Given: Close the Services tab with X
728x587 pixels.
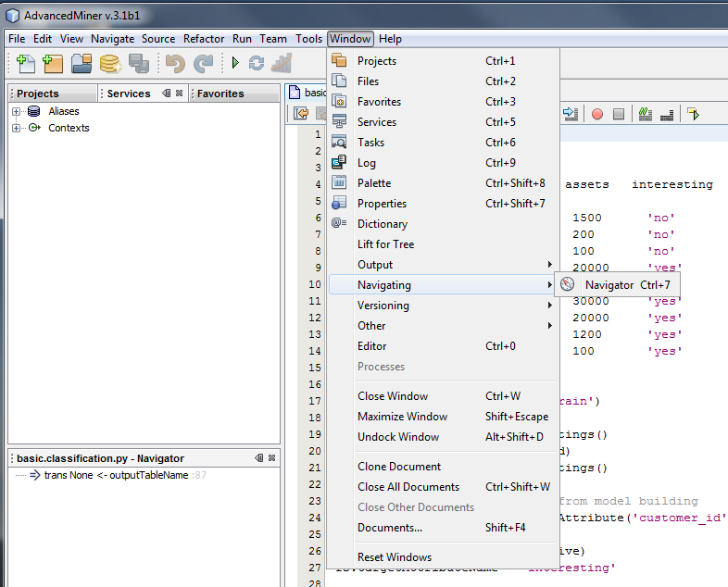Looking at the screenshot, I should (x=179, y=93).
